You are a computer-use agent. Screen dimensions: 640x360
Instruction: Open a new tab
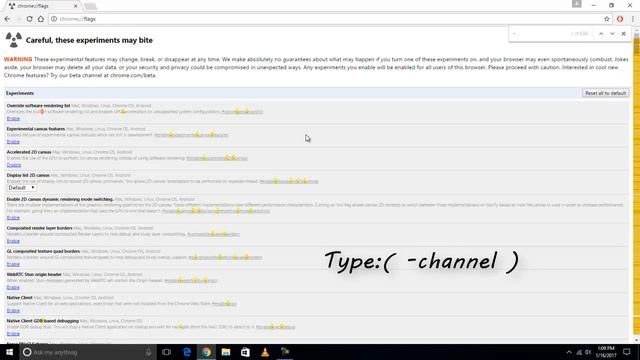(x=90, y=6)
